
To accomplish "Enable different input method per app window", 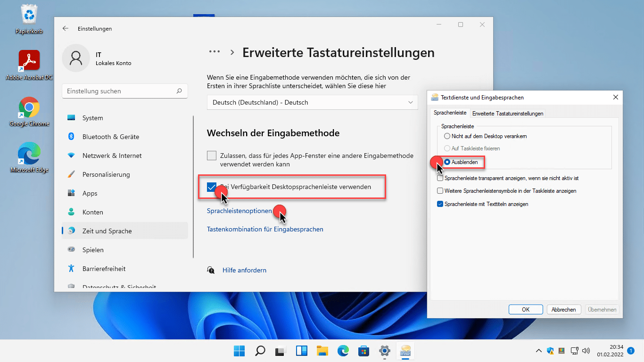I will click(x=212, y=156).
